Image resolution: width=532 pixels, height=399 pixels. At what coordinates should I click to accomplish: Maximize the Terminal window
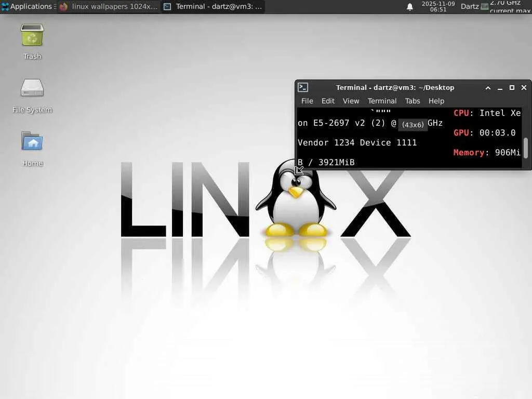pos(512,88)
